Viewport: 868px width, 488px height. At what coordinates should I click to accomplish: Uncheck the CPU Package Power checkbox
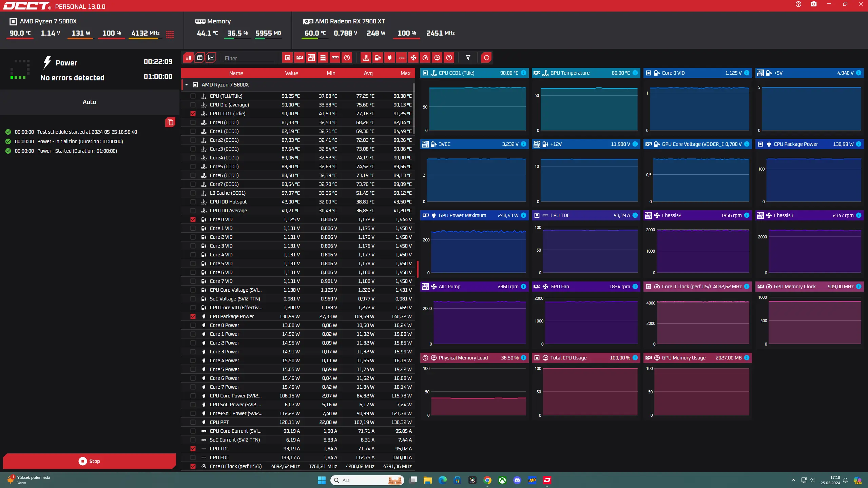coord(193,316)
